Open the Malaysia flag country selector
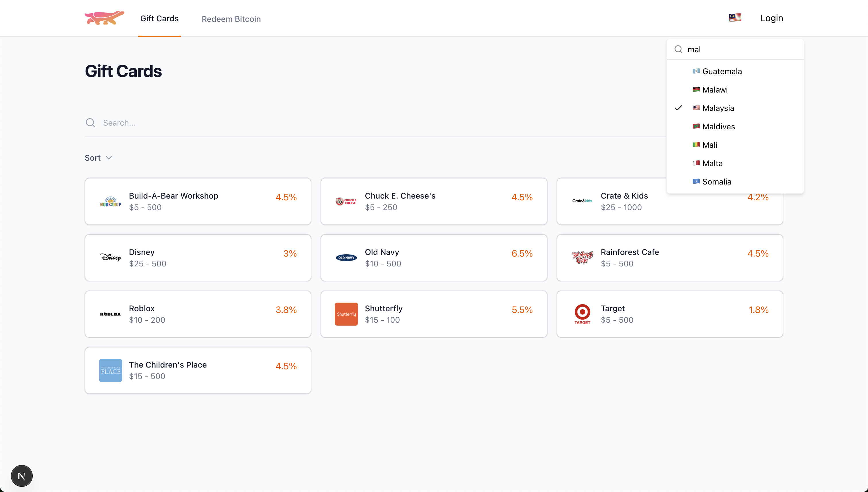 click(735, 18)
